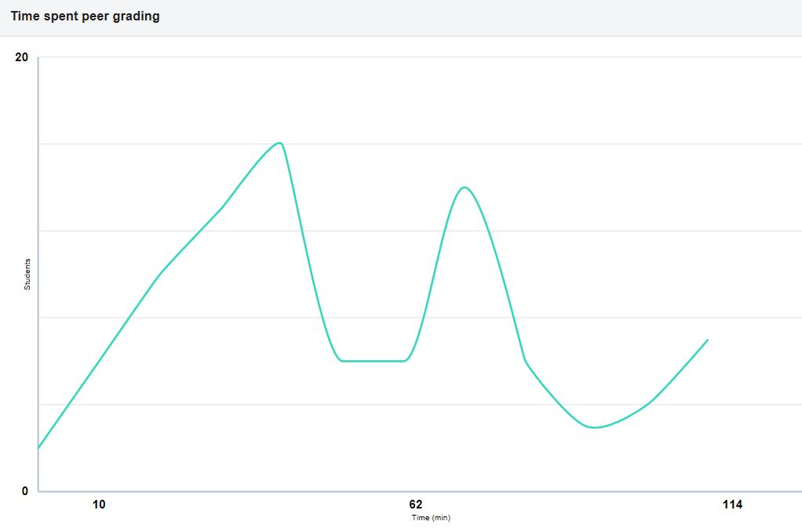
Task: Click the second, lower peak of the curve
Action: (x=465, y=188)
